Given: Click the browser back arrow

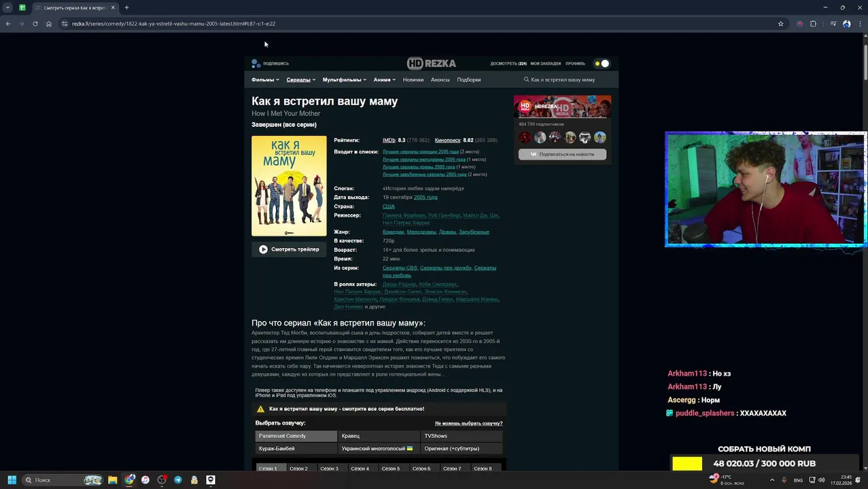Looking at the screenshot, I should pos(8,24).
